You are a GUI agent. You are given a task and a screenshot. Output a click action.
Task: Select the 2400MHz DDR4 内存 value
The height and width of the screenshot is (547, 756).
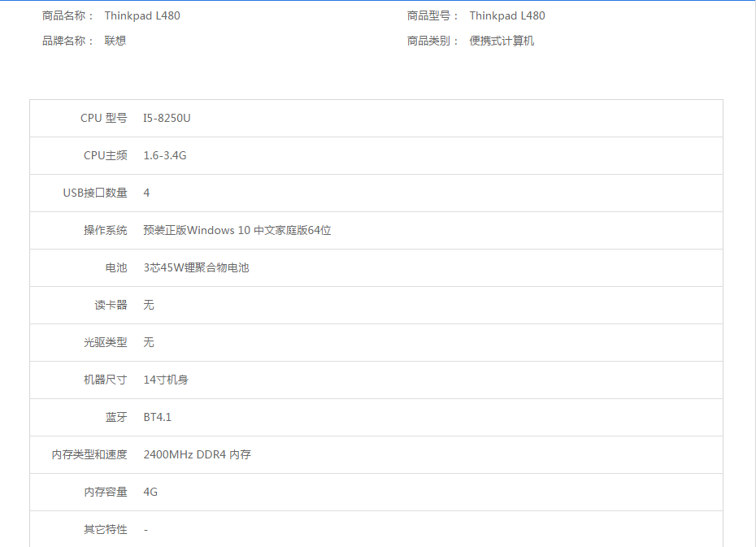pos(198,455)
